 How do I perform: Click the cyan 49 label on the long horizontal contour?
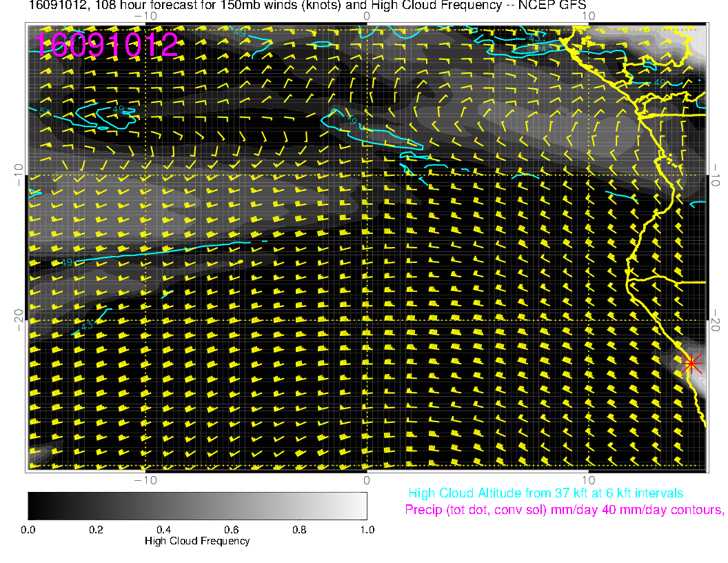[67, 262]
